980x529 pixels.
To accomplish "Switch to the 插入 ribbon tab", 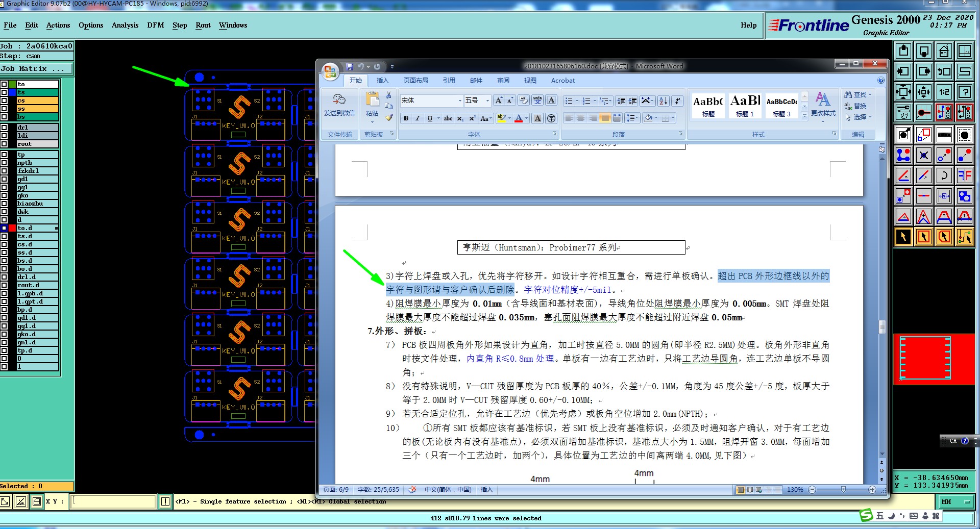I will tap(382, 81).
